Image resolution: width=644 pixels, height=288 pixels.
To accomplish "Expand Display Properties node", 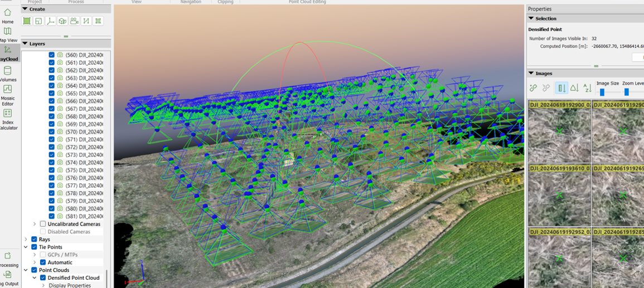I will click(43, 285).
